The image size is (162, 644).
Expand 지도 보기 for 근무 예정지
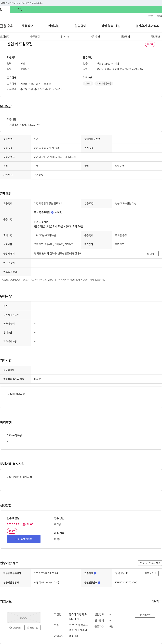[x=151, y=253]
